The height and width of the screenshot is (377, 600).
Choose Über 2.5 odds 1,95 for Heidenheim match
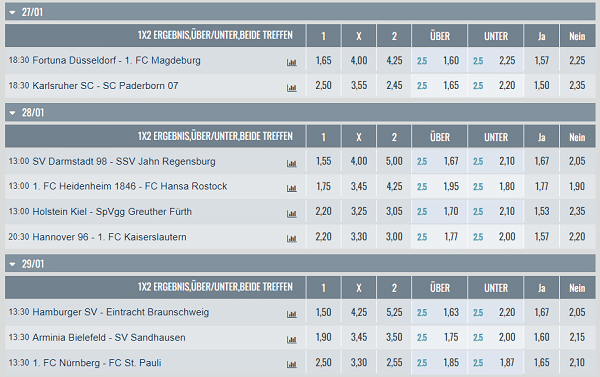(x=439, y=186)
